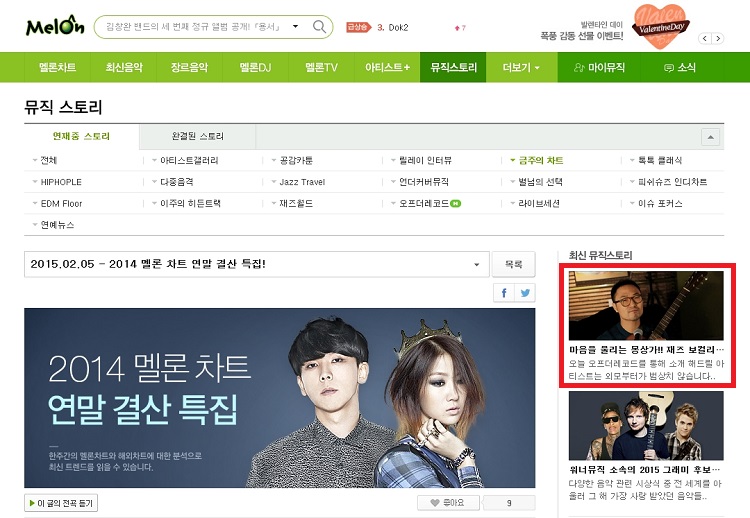This screenshot has height=518, width=750.
Task: Select 대중음악 category
Action: pyautogui.click(x=176, y=182)
